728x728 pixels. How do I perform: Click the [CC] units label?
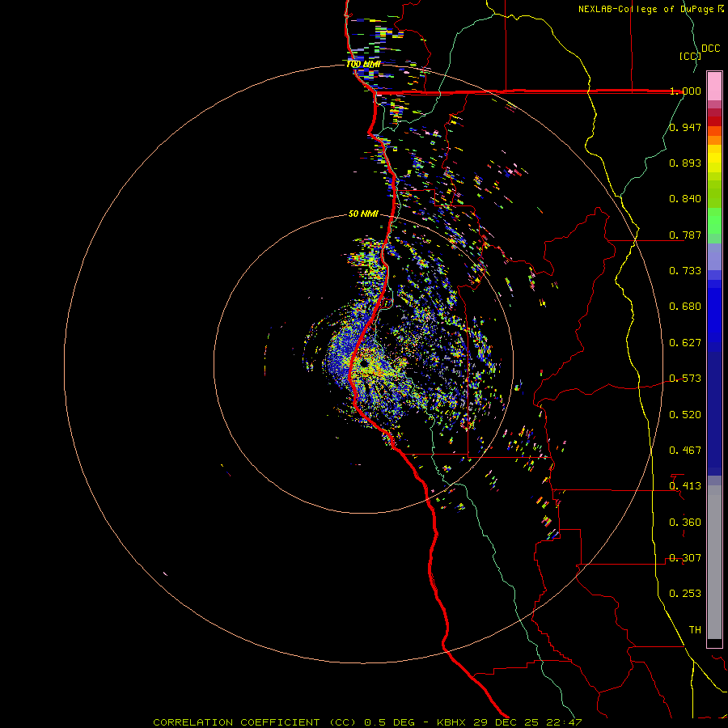[689, 56]
